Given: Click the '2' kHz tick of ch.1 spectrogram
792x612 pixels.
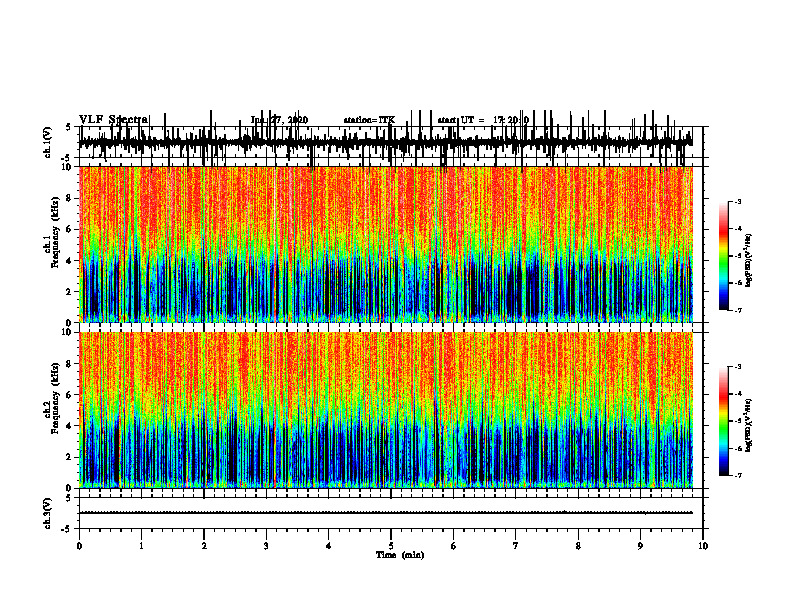Looking at the screenshot, I should [69, 292].
